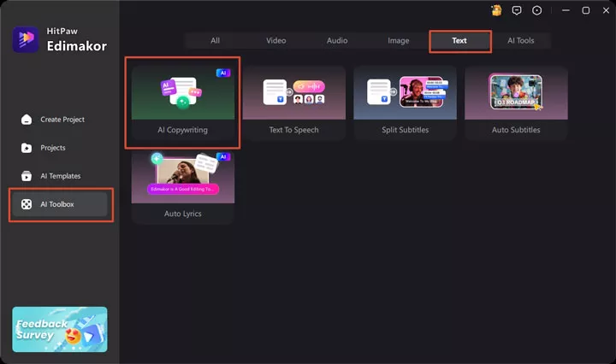Click the HitPaw Edimakor logo icon
This screenshot has height=364, width=616.
26,39
